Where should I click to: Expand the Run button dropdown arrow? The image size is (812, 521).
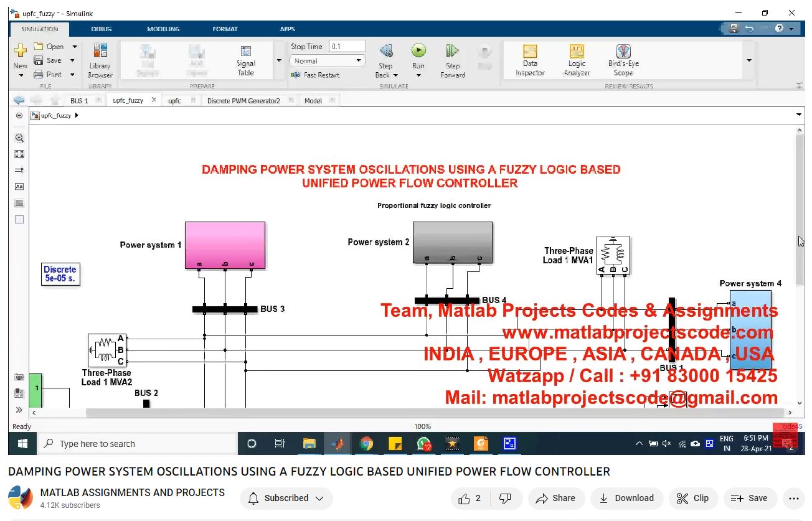tap(418, 75)
